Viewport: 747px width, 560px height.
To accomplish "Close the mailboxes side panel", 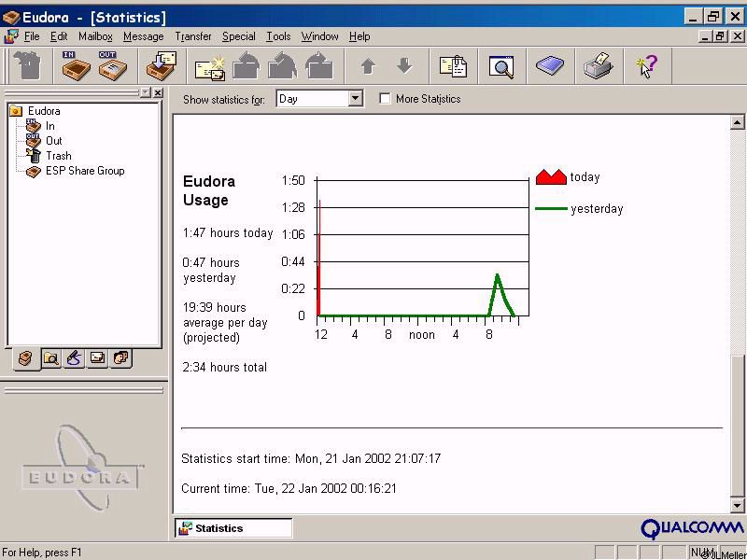I will [x=158, y=92].
